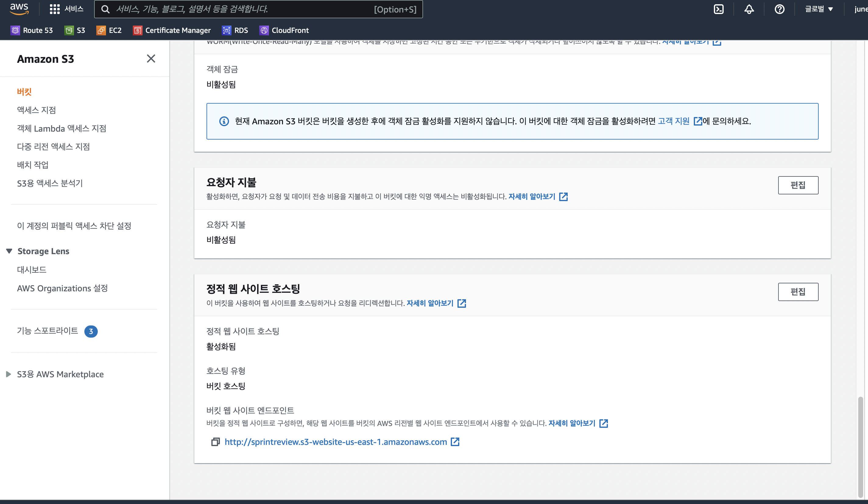Open 배치 작업 in sidebar
The image size is (868, 504).
click(x=33, y=165)
